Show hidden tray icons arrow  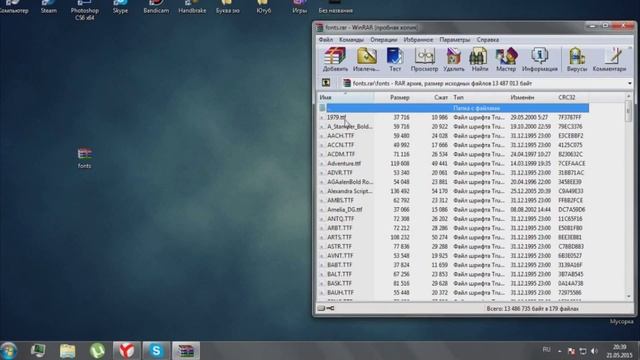tap(560, 351)
